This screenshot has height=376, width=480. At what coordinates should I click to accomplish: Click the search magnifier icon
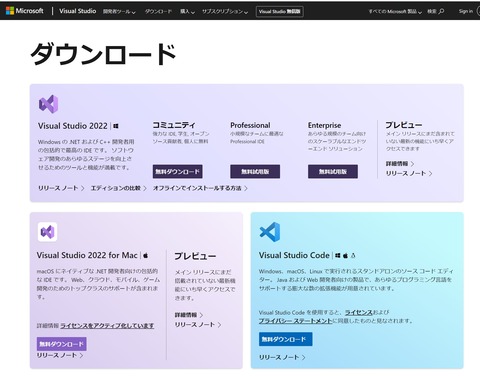click(x=441, y=11)
